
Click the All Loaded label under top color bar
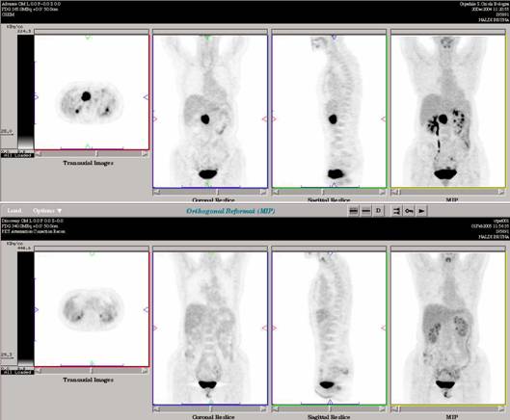click(x=17, y=155)
